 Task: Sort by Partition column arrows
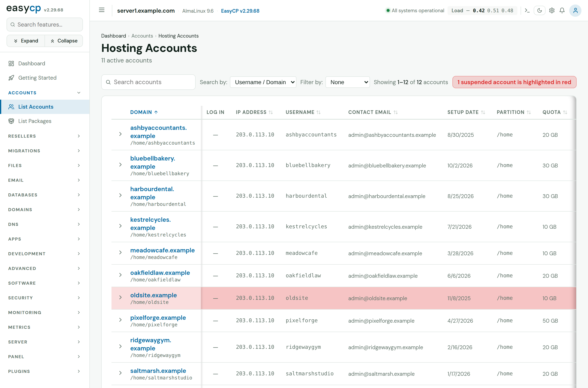(x=529, y=112)
